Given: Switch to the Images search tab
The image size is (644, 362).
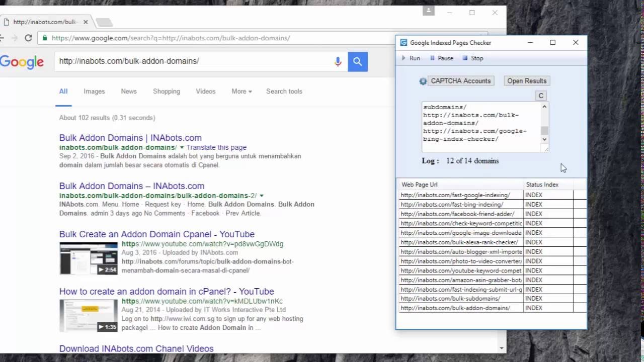Looking at the screenshot, I should click(x=94, y=92).
